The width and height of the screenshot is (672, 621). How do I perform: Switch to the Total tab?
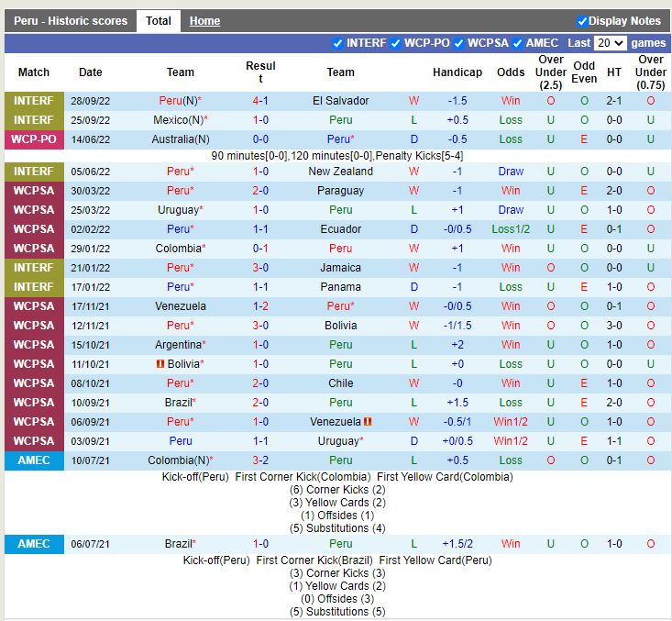[159, 21]
